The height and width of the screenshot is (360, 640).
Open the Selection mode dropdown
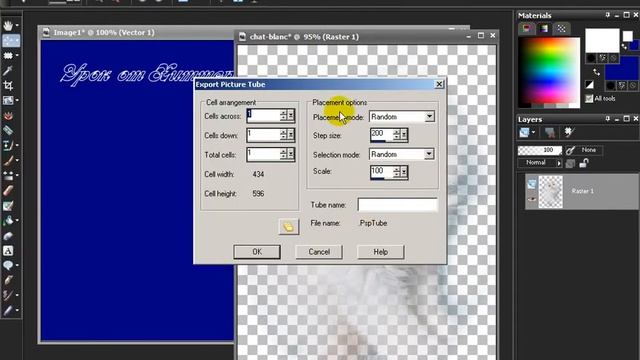click(429, 154)
